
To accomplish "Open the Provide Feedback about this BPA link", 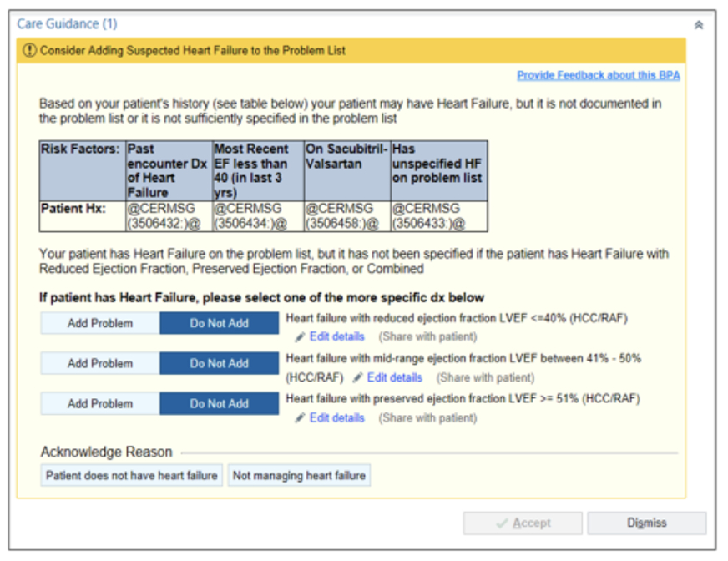I will click(x=598, y=75).
